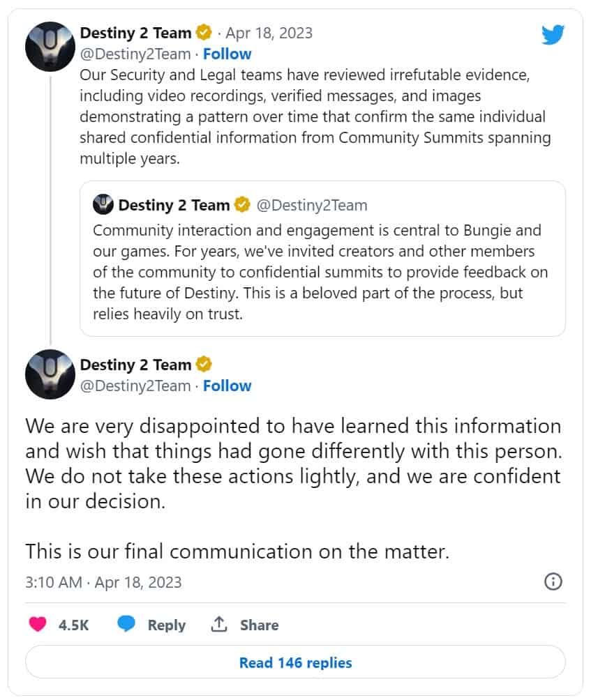Click verified badge in quoted tweet
This screenshot has width=598, height=700.
[x=243, y=205]
